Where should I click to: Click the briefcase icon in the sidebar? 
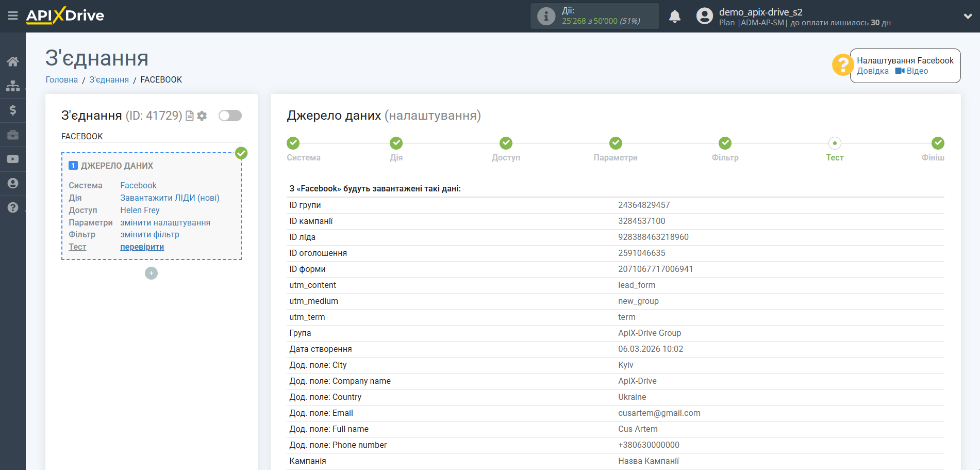(13, 135)
